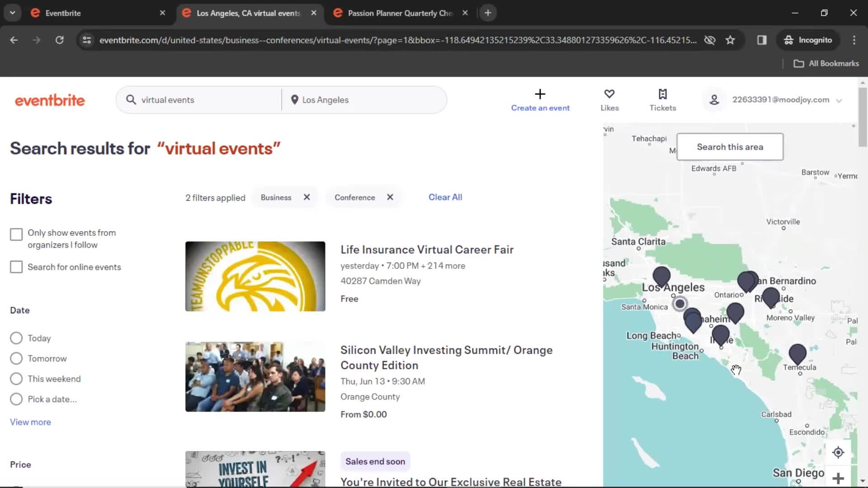Click the Account user profile icon
The image size is (868, 488).
pos(714,99)
